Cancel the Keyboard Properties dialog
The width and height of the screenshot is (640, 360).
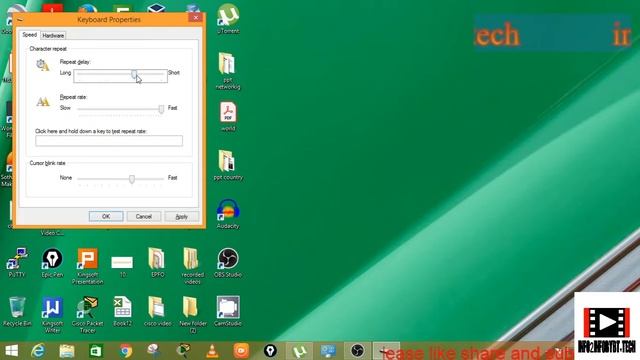click(144, 216)
